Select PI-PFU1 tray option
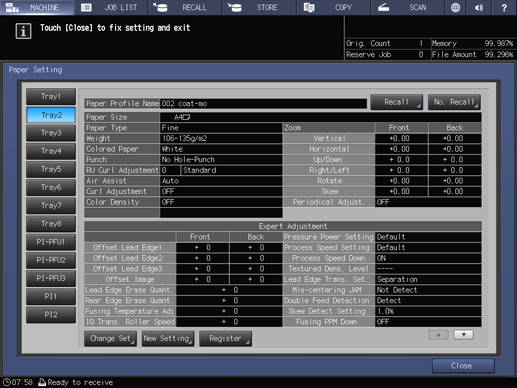 (51, 242)
